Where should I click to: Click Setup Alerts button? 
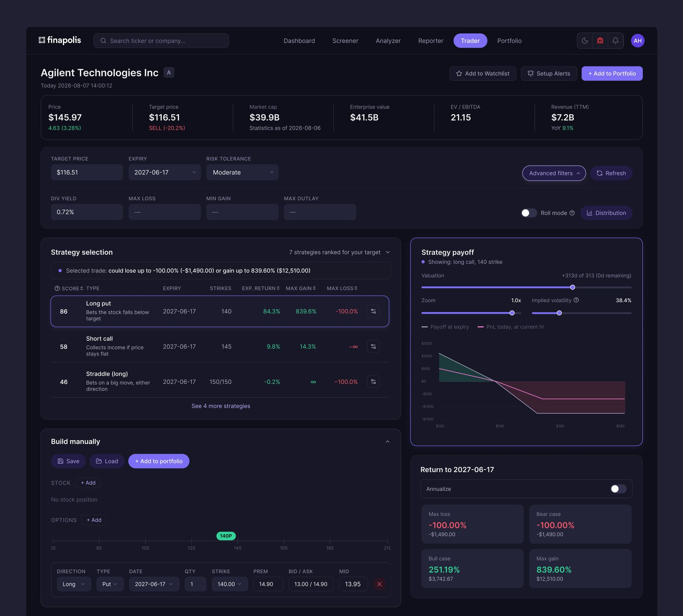(549, 73)
